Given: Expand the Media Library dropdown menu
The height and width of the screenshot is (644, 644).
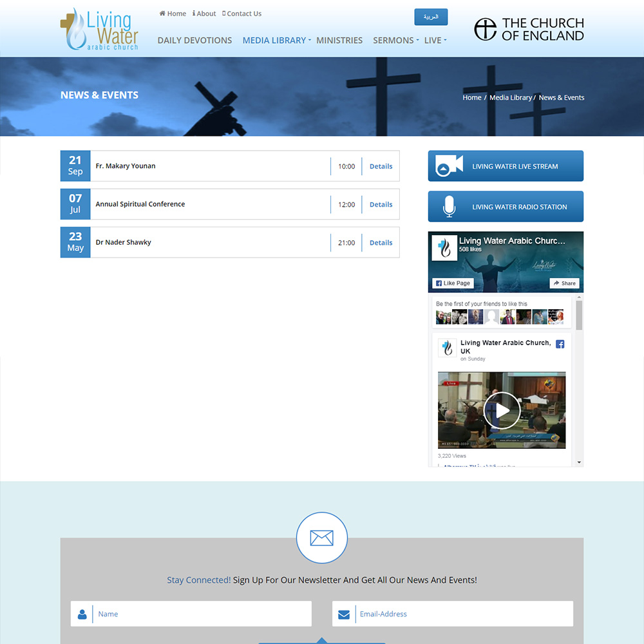Looking at the screenshot, I should pos(276,40).
